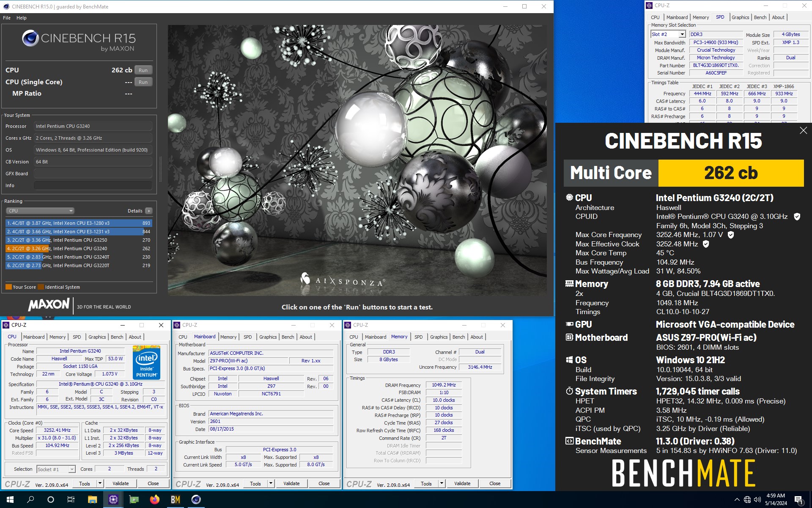812x508 pixels.
Task: Click Identical System legend swatch
Action: (x=41, y=287)
